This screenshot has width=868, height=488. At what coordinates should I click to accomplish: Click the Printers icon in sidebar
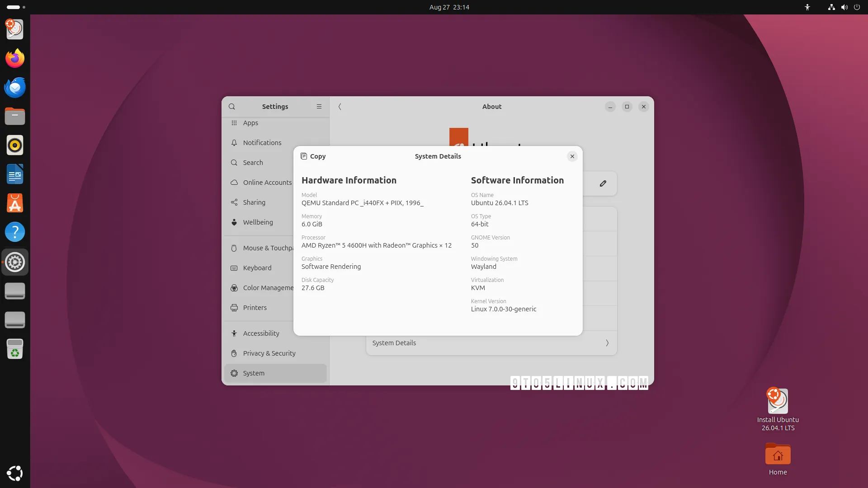pyautogui.click(x=234, y=308)
